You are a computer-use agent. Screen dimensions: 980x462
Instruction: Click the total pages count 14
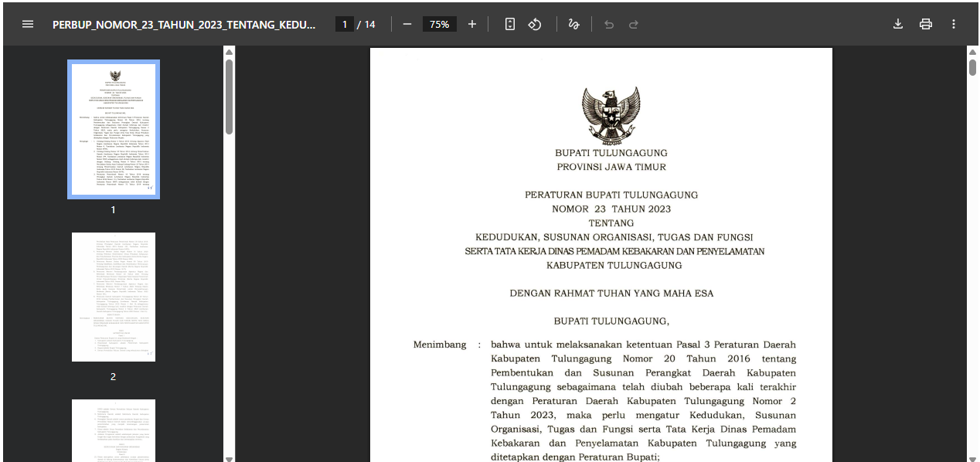369,24
